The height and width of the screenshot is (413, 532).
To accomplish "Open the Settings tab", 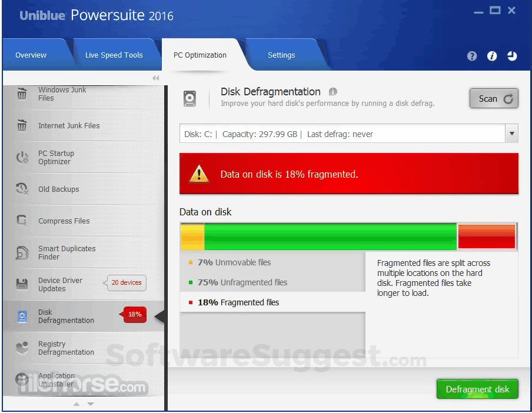I will 281,55.
